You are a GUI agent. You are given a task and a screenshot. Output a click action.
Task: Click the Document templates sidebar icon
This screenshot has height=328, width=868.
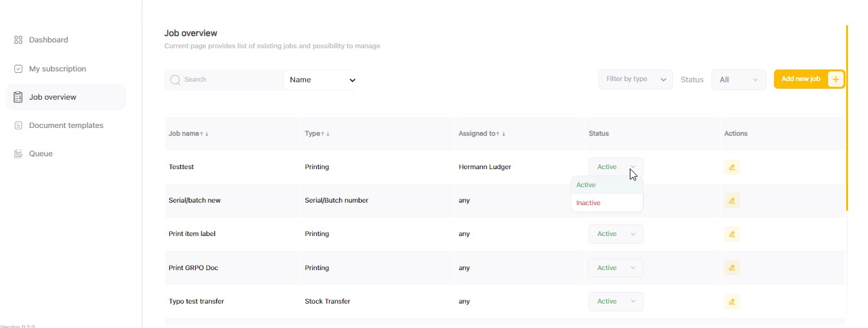click(x=18, y=125)
